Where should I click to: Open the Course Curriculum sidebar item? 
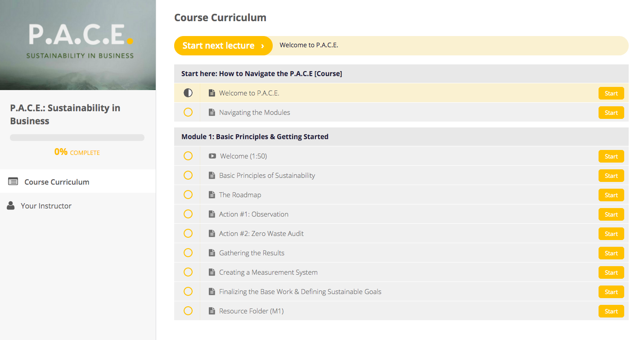(78, 181)
